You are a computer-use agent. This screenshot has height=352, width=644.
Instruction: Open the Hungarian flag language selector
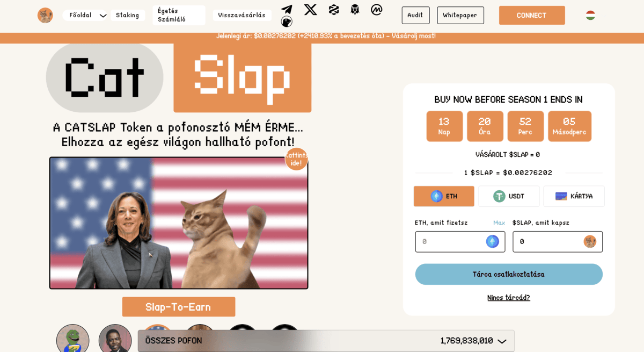[x=590, y=15]
